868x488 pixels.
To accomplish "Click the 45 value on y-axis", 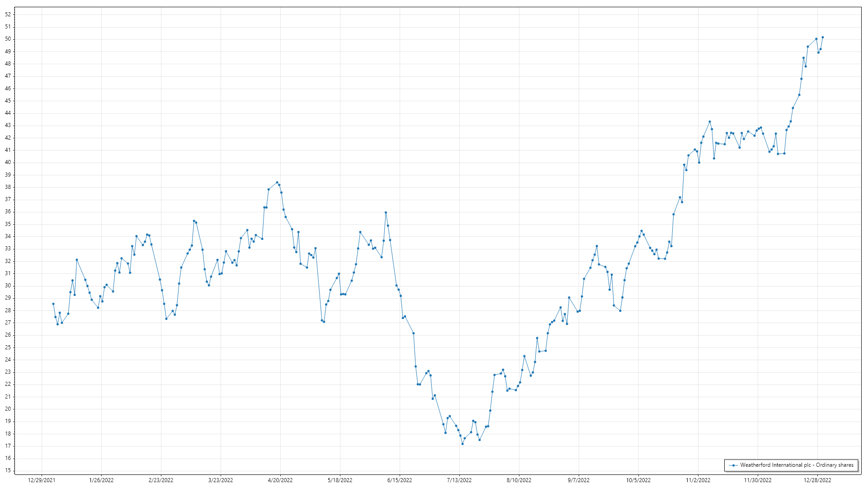I will coord(8,101).
